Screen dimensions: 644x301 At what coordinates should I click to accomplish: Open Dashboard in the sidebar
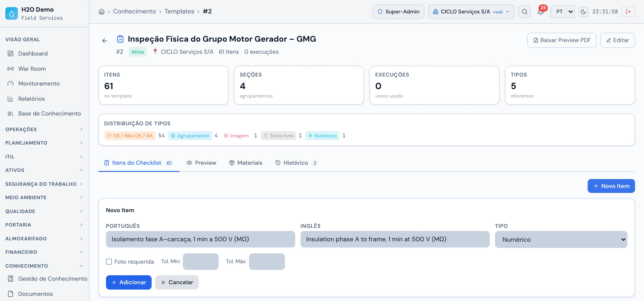[x=44, y=53]
